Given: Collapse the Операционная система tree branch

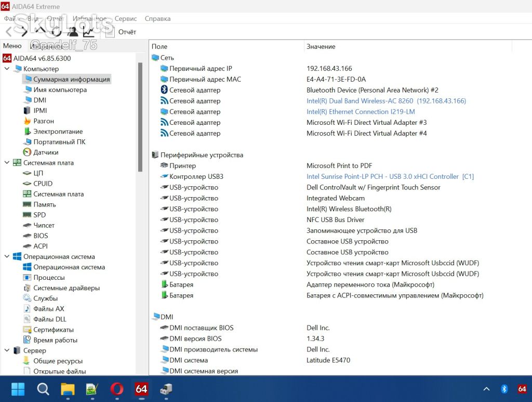Looking at the screenshot, I should [x=7, y=256].
